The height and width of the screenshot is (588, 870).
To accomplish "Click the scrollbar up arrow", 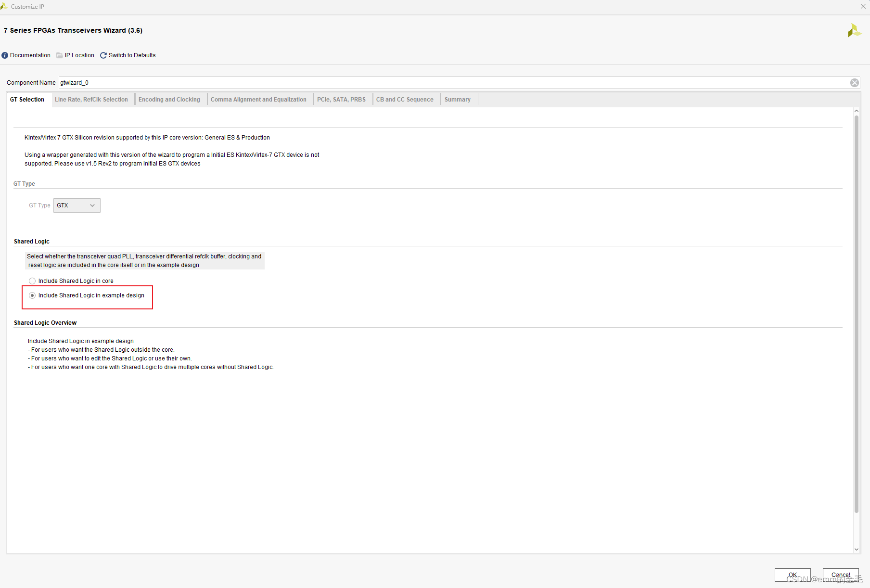I will (x=857, y=111).
